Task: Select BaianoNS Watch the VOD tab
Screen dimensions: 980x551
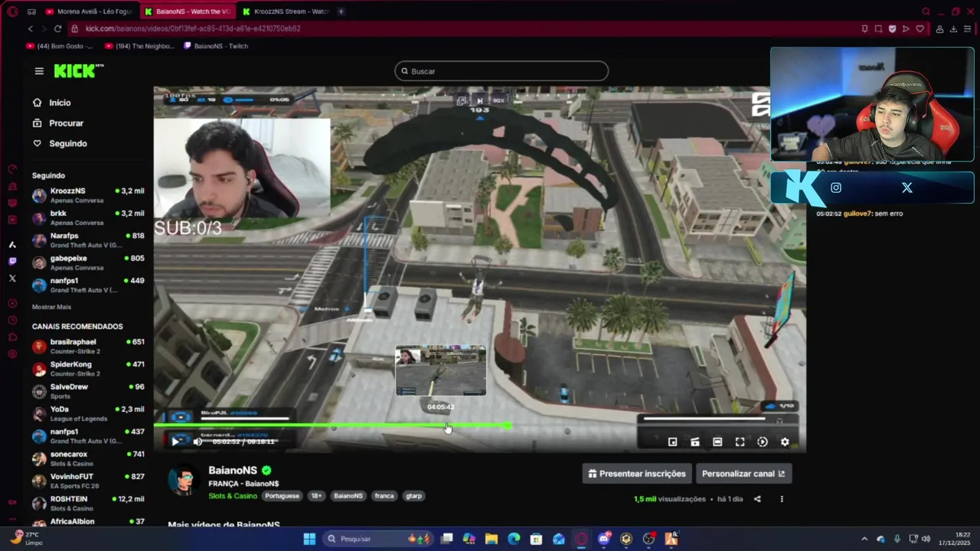Action: click(x=188, y=11)
